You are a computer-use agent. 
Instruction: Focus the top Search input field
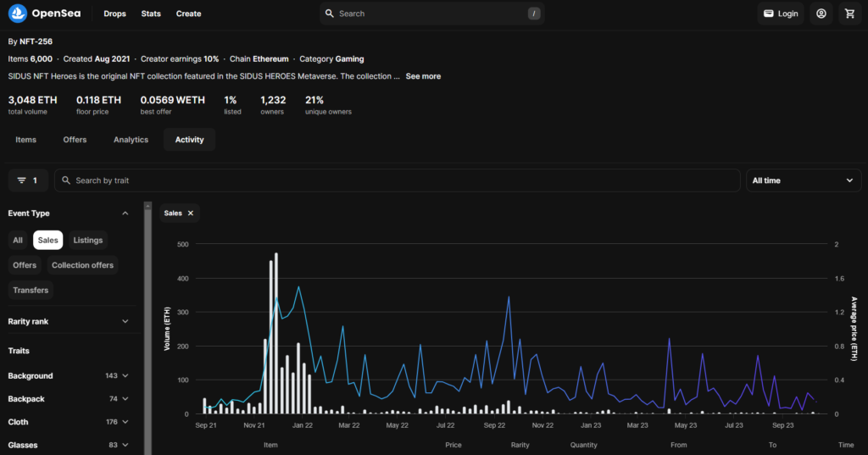coord(431,14)
